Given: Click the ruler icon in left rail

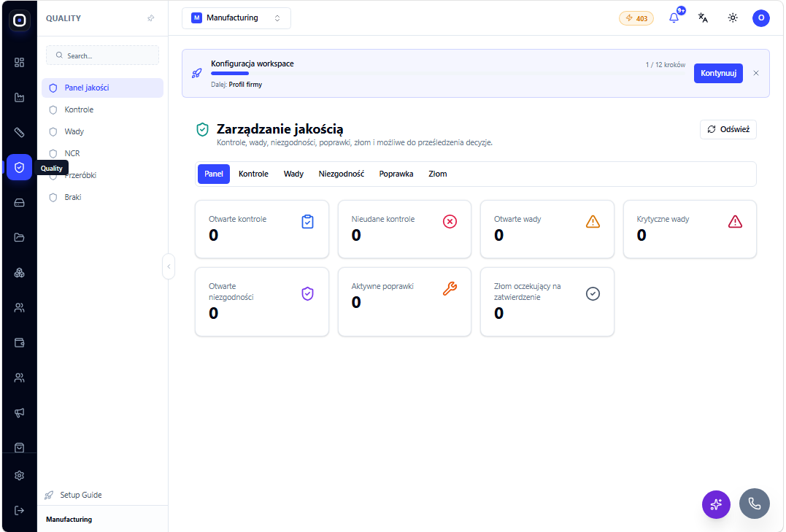Looking at the screenshot, I should pos(19,132).
